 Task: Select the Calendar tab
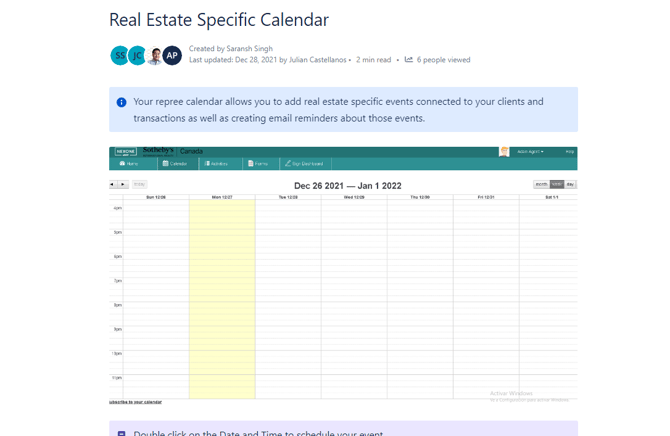click(175, 164)
